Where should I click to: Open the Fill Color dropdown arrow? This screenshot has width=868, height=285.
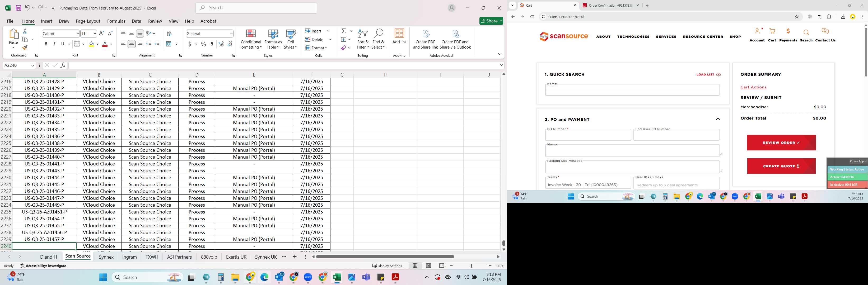98,44
